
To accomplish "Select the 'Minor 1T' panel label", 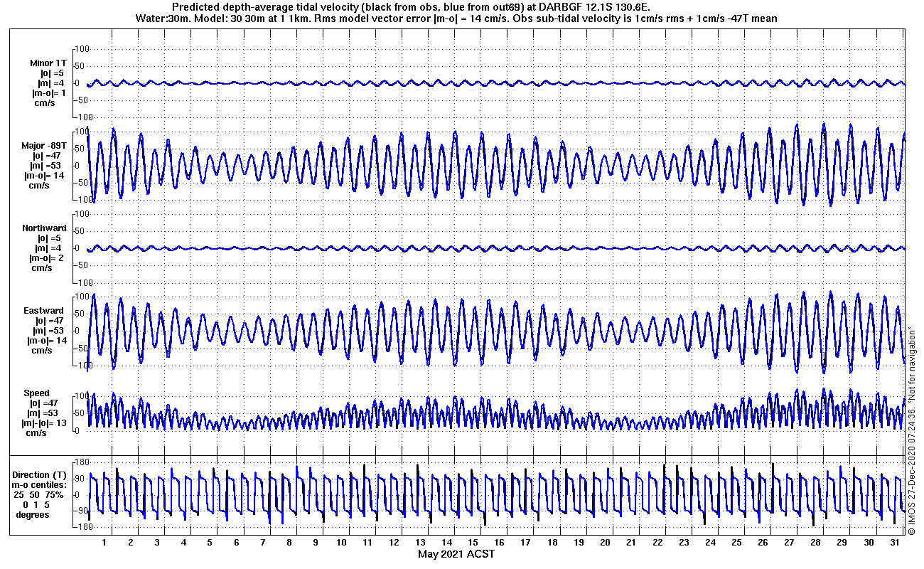I will point(48,63).
